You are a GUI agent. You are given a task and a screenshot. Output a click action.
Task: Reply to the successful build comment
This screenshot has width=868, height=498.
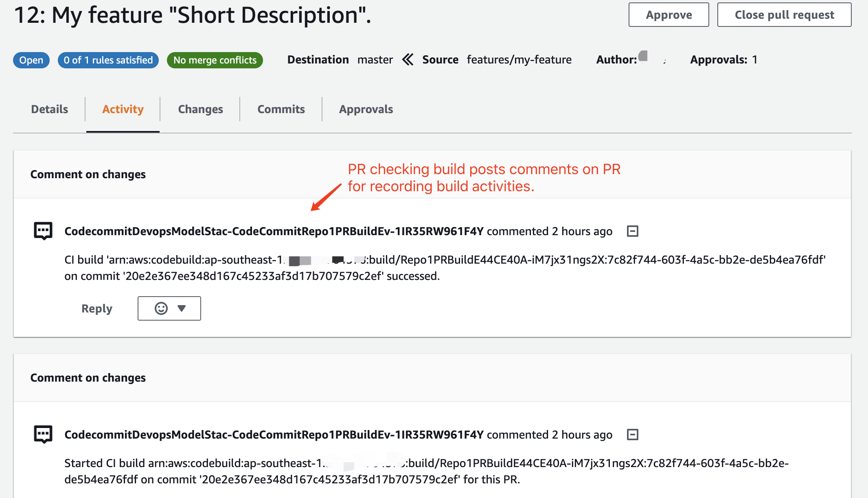click(x=96, y=308)
